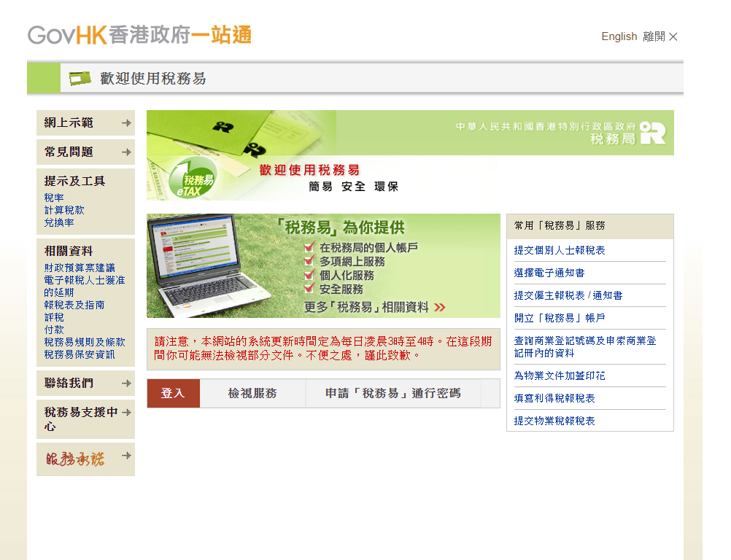The width and height of the screenshot is (731, 560).
Task: Open the 申請「稅務易」通行密碼 tab
Action: [x=392, y=394]
